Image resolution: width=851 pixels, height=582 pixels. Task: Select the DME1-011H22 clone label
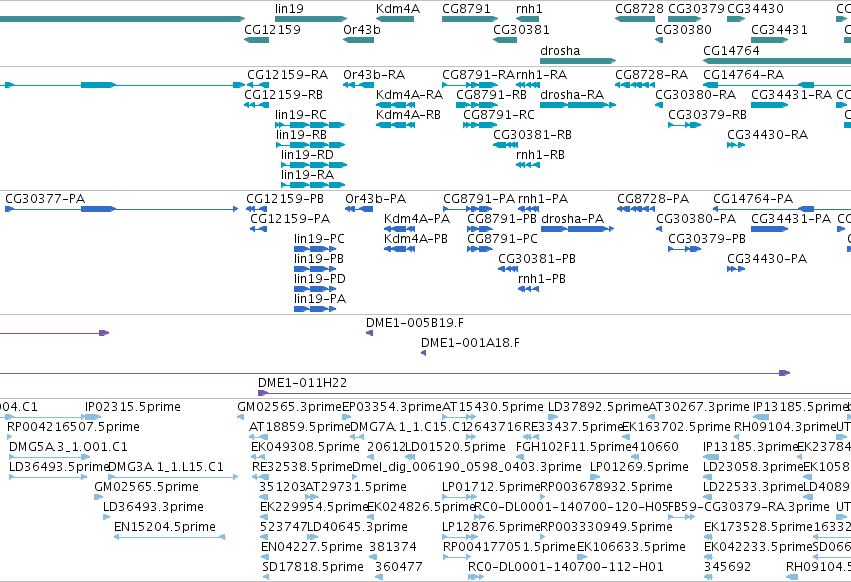(302, 383)
